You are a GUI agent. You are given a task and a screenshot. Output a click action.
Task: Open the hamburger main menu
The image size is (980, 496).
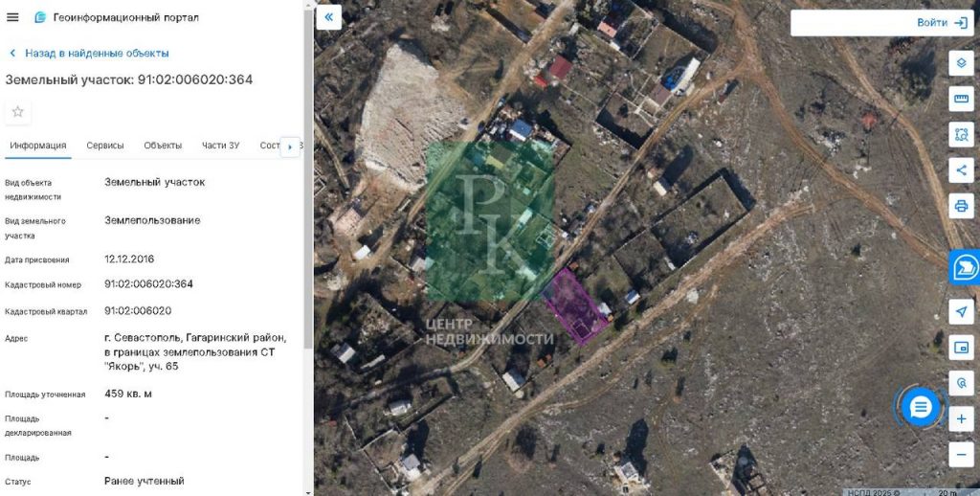pyautogui.click(x=12, y=17)
